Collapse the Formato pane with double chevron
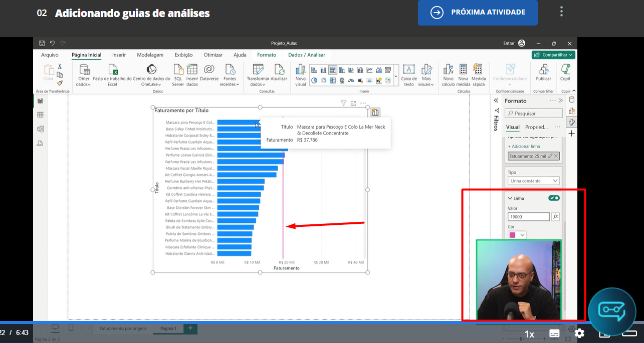The image size is (644, 343). 561,101
